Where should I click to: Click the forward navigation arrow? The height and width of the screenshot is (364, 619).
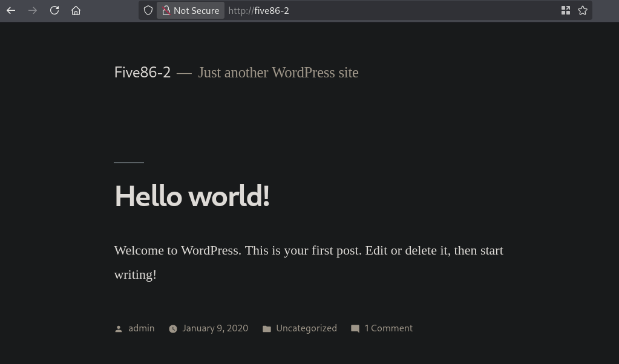pyautogui.click(x=33, y=11)
